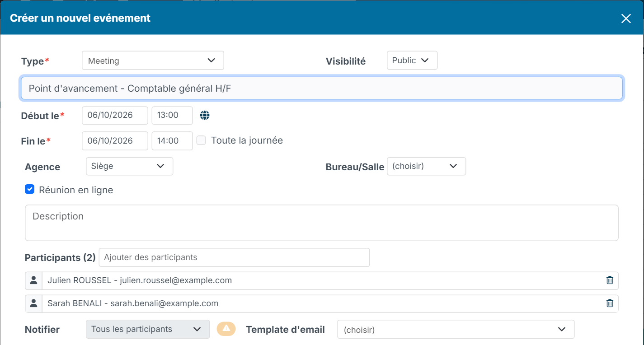The width and height of the screenshot is (644, 345).
Task: Choose a Template d'email from dropdown
Action: pos(456,329)
